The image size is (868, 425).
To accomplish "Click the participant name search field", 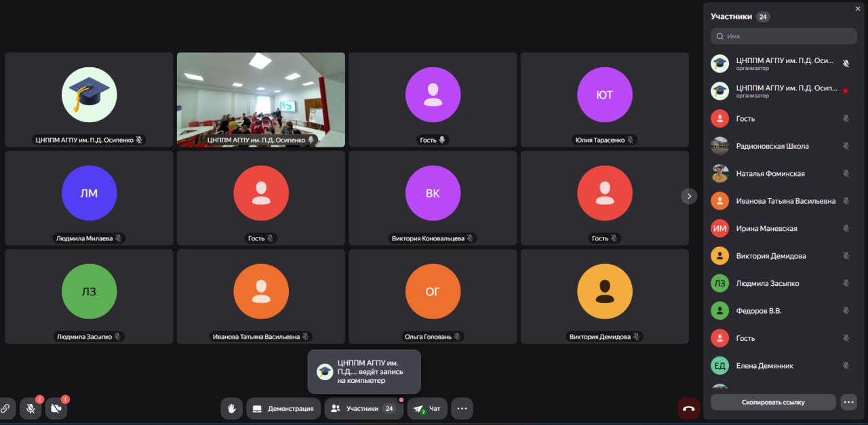I will tap(783, 36).
